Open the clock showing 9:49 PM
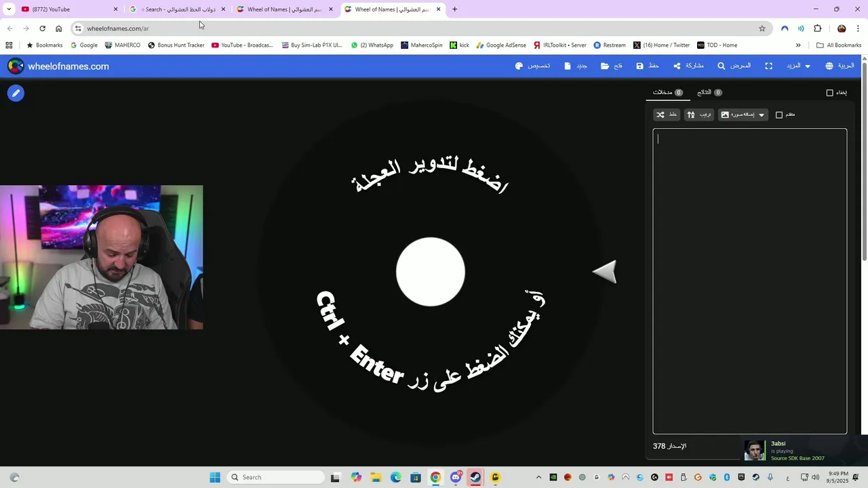The height and width of the screenshot is (488, 868). [x=838, y=477]
